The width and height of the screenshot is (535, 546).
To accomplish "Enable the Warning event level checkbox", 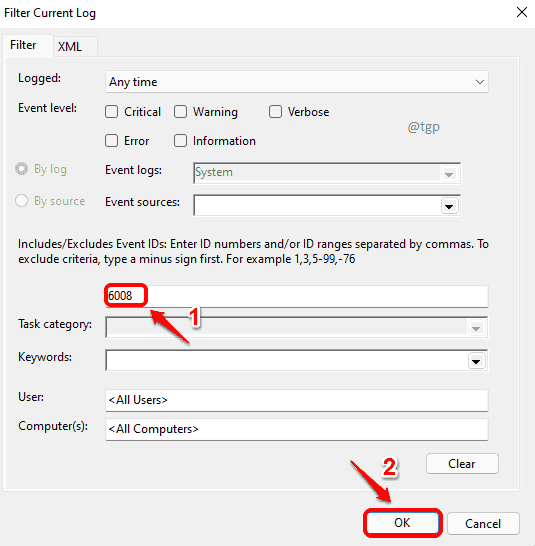I will pos(180,112).
